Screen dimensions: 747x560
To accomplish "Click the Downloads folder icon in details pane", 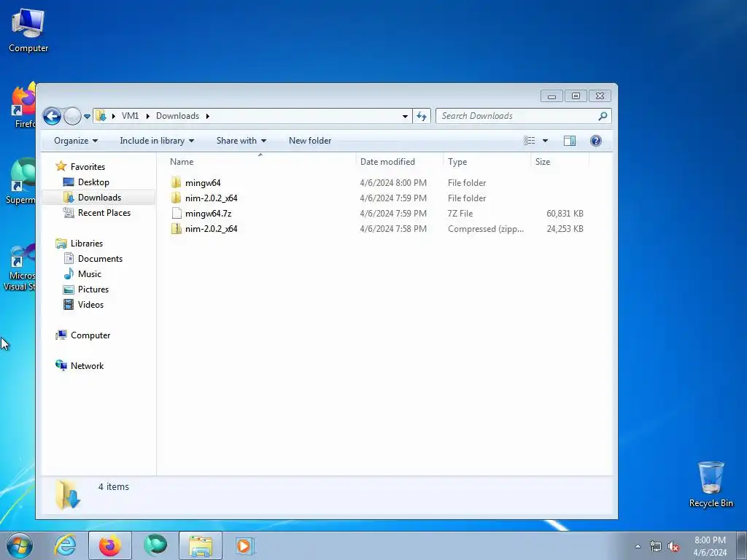I will tap(68, 495).
